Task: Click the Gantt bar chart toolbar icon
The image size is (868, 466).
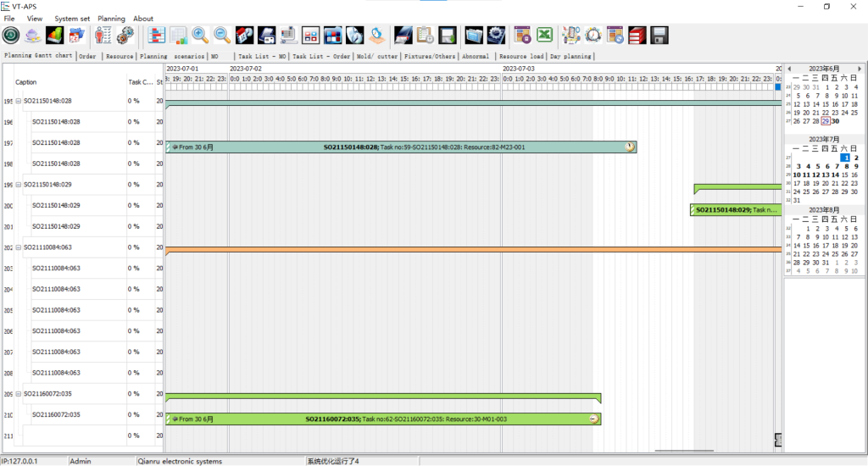Action: tap(157, 35)
